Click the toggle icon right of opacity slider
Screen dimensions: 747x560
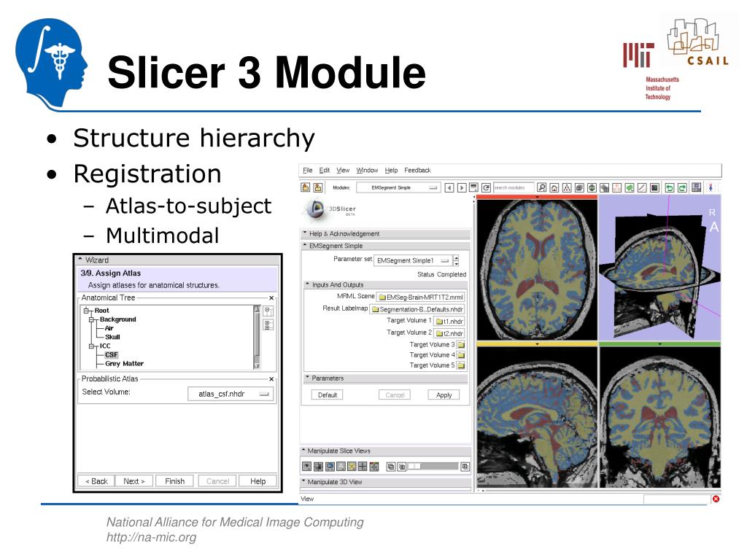[x=465, y=467]
